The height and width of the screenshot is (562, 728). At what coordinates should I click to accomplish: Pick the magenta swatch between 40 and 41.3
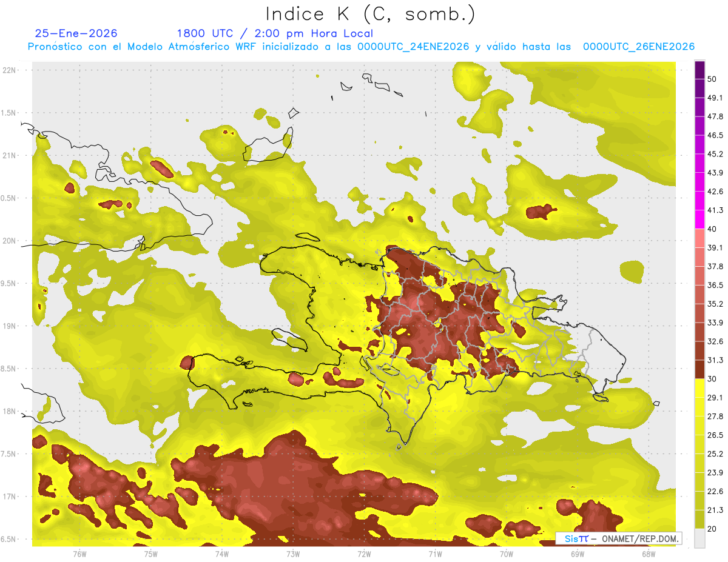coord(699,219)
